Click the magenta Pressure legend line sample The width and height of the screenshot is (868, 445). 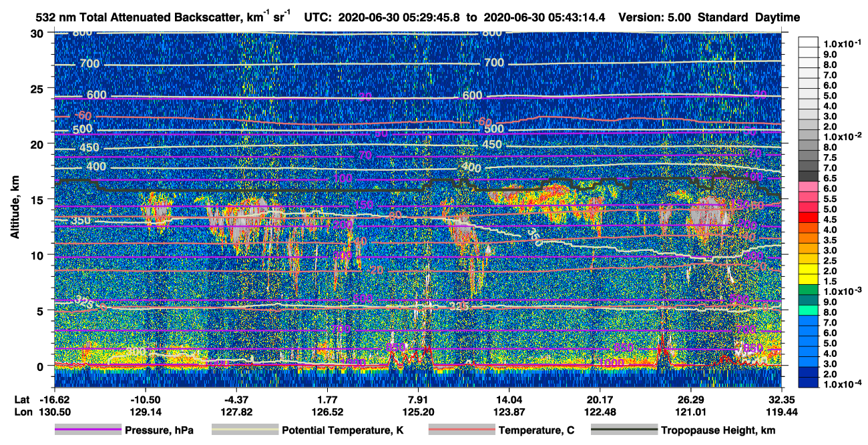coord(87,430)
